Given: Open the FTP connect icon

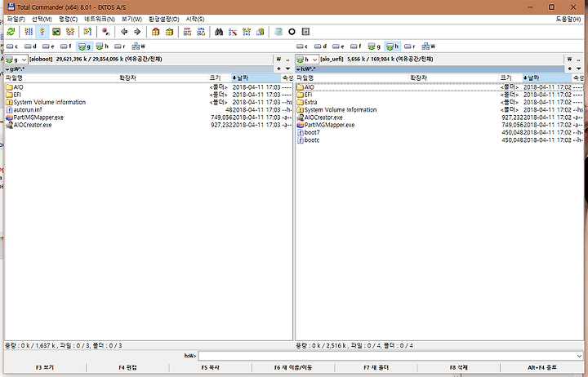Looking at the screenshot, I should tap(187, 32).
